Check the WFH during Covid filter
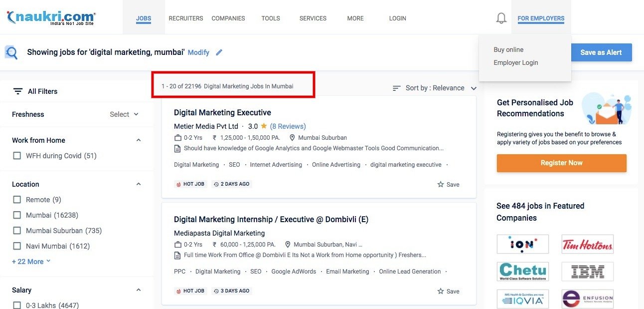644x309 pixels. 17,156
